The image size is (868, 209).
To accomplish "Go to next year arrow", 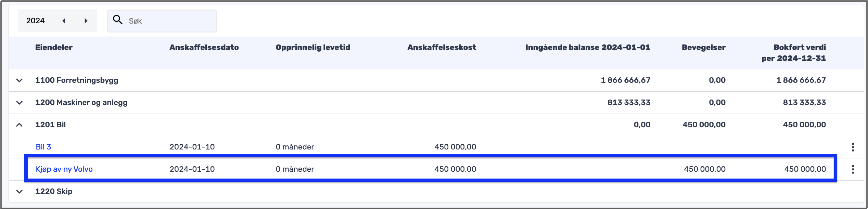I will [86, 21].
